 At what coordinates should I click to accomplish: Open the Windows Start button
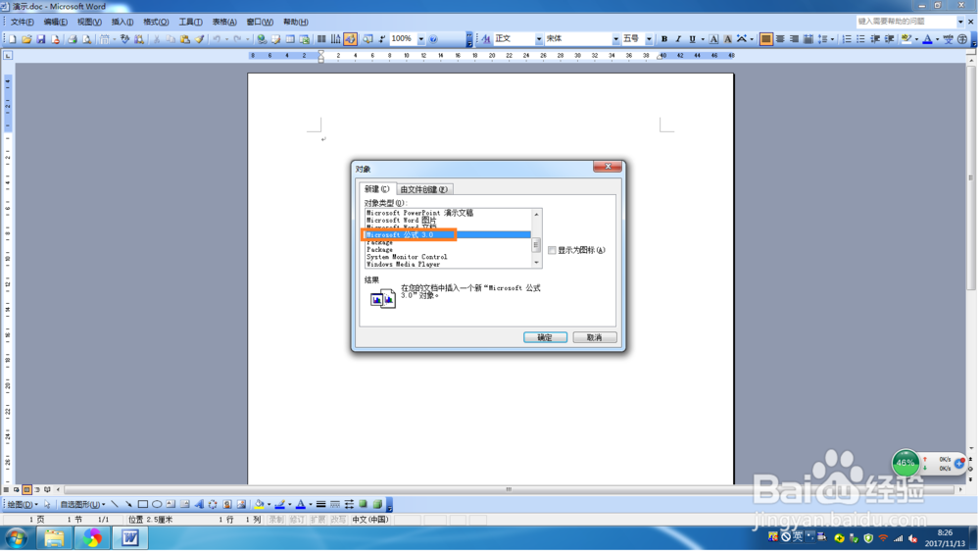[17, 538]
